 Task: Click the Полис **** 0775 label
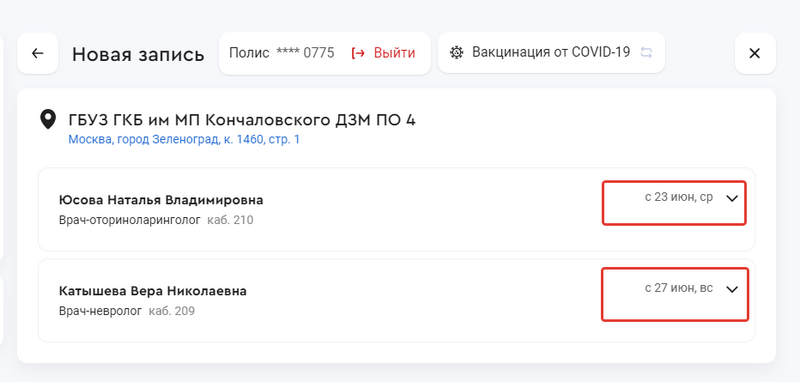[x=282, y=53]
